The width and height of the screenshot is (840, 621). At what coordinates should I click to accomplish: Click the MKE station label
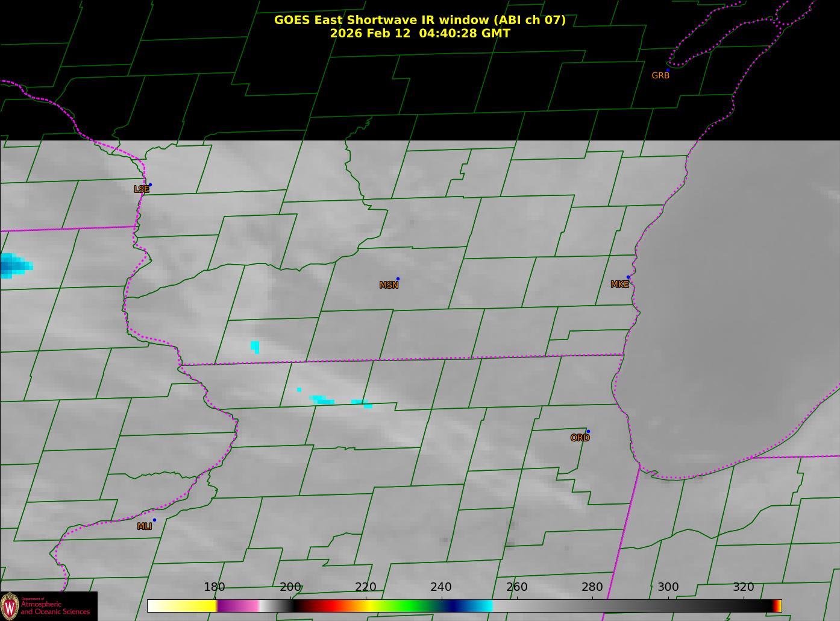619,284
